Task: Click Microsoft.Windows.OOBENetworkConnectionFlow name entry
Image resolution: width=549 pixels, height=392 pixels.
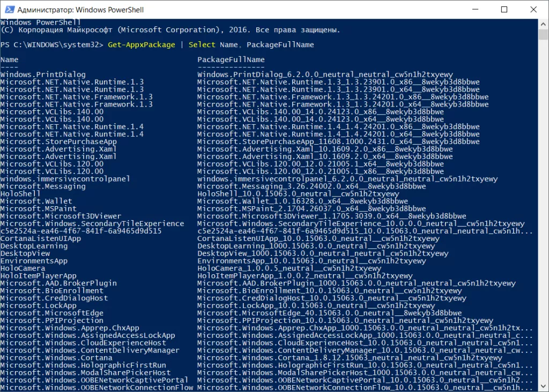Action: pos(97,388)
